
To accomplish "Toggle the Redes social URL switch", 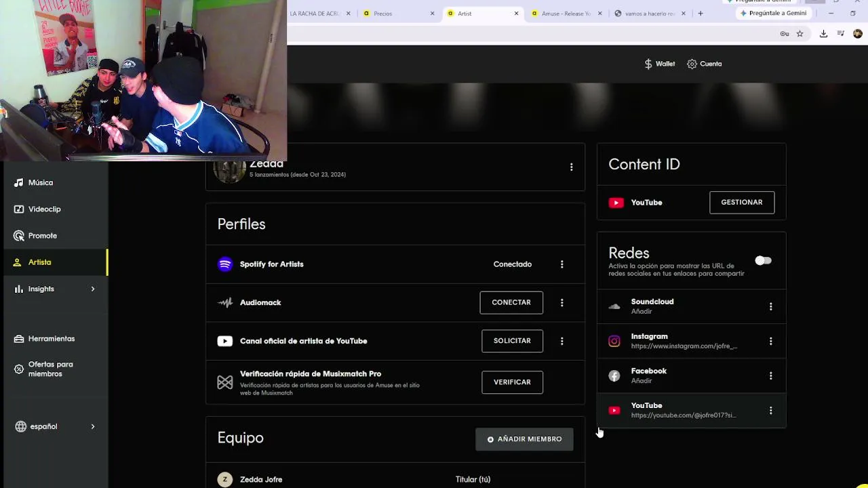I will tap(763, 260).
